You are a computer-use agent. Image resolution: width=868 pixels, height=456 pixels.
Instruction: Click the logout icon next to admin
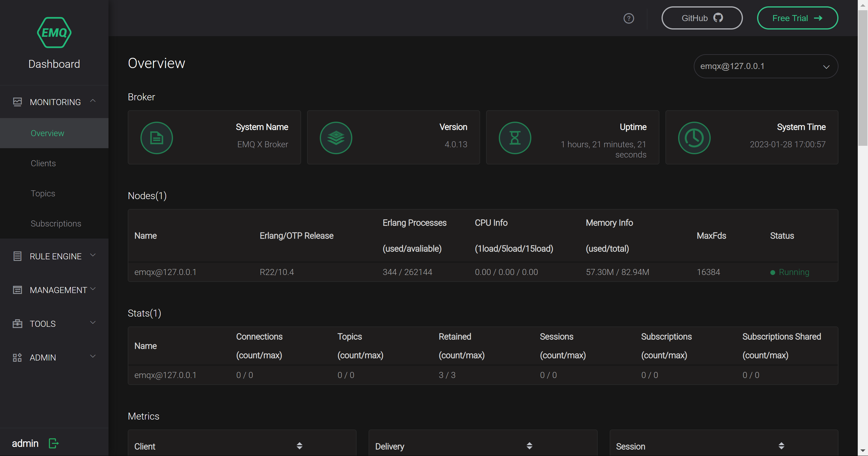pyautogui.click(x=54, y=443)
